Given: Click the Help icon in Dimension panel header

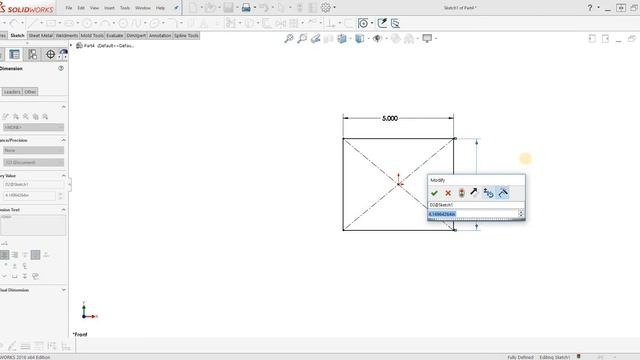Looking at the screenshot, I should [x=61, y=68].
